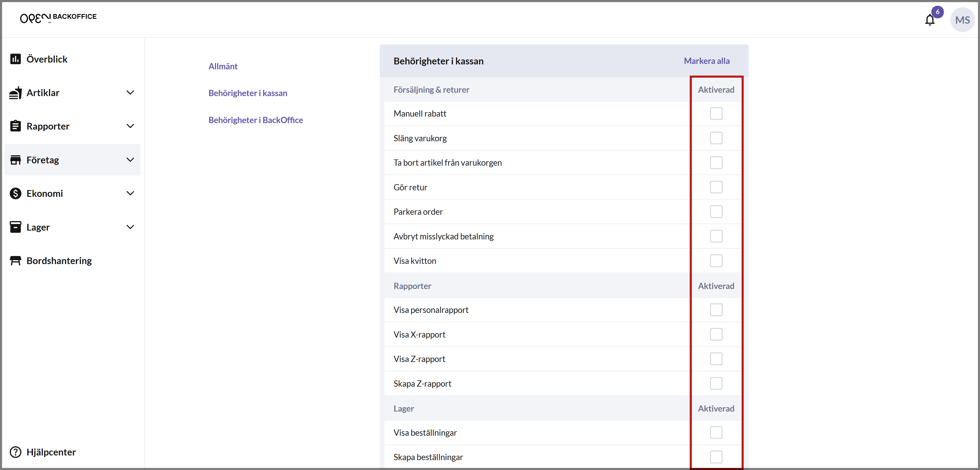
Task: Enable the Visa kvitton checkbox
Action: click(716, 261)
